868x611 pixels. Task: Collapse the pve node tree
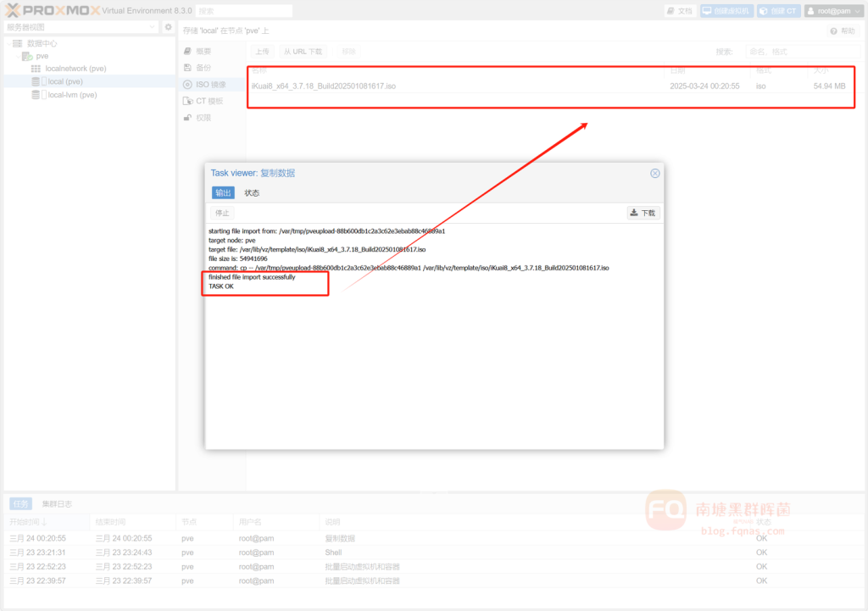[x=15, y=56]
